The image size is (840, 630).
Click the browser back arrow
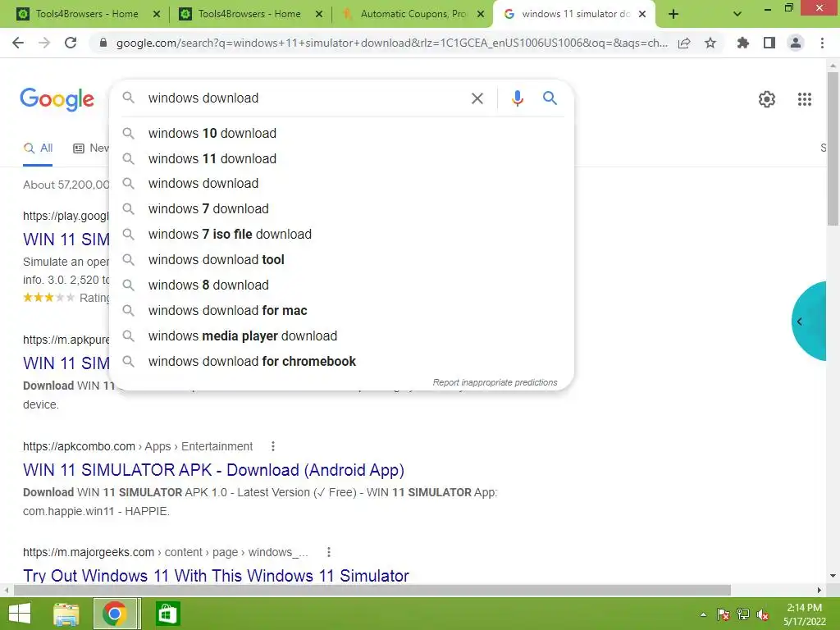point(18,43)
